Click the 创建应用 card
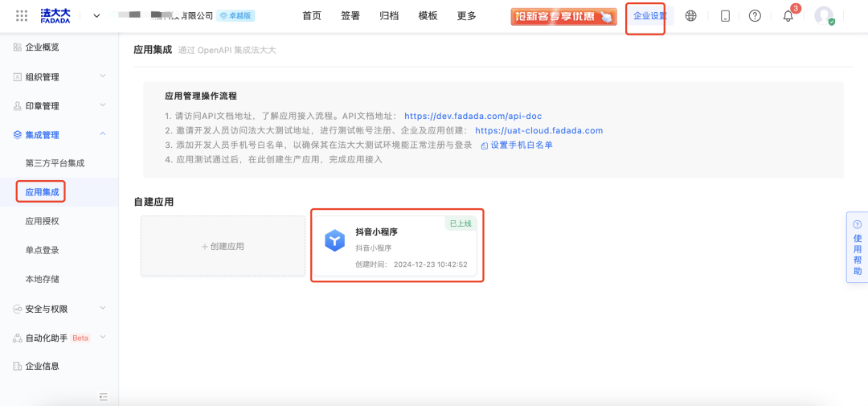 pyautogui.click(x=223, y=246)
